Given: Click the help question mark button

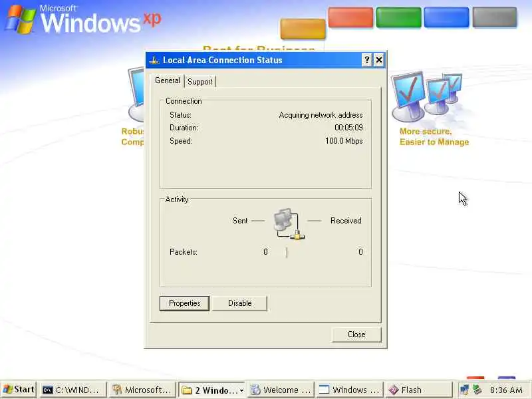Looking at the screenshot, I should click(x=367, y=60).
